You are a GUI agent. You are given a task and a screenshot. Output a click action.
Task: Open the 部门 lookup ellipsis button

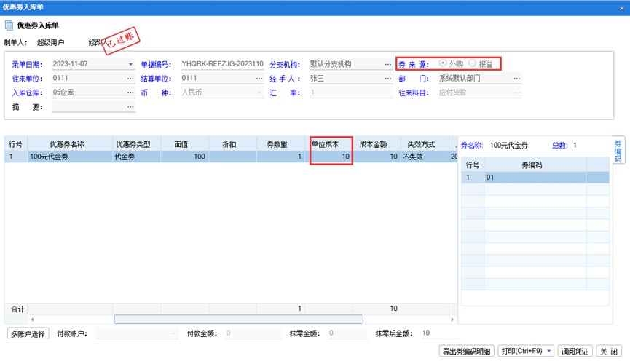(516, 79)
